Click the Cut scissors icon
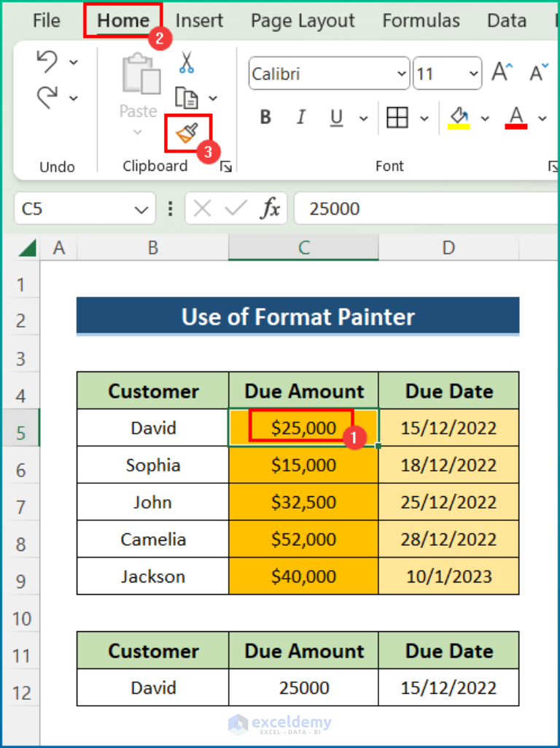 tap(187, 62)
